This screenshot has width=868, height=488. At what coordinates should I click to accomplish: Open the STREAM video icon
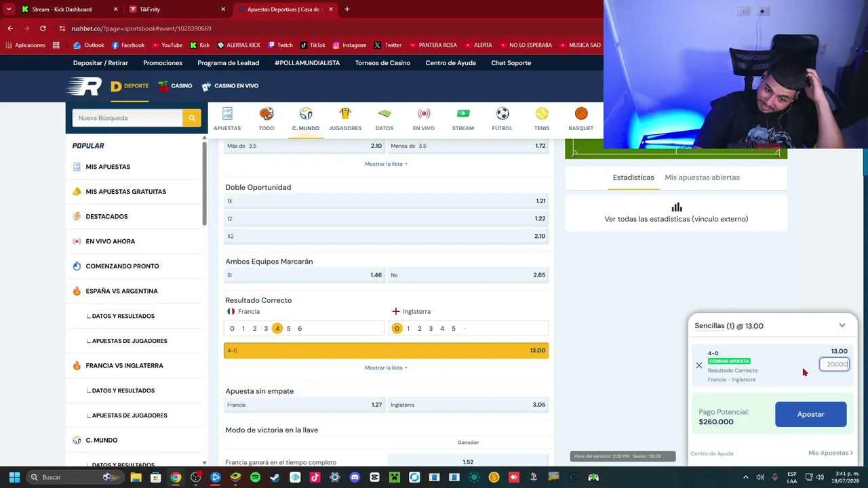(x=463, y=114)
